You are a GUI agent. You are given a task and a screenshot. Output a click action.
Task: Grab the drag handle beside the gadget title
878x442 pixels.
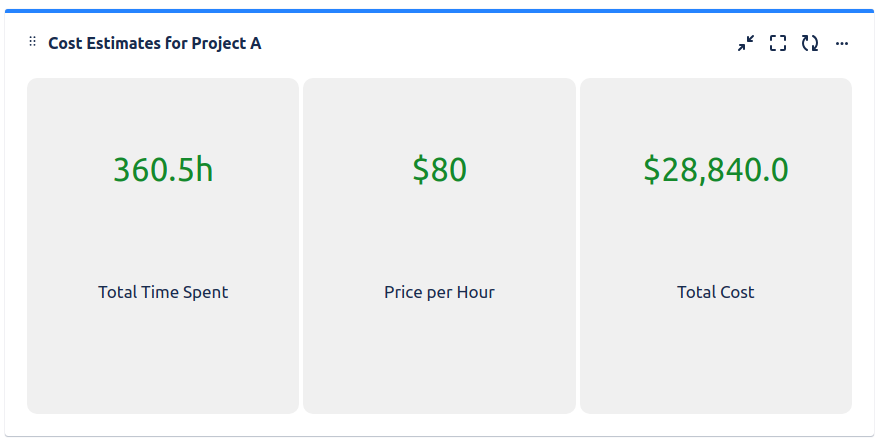(x=32, y=41)
